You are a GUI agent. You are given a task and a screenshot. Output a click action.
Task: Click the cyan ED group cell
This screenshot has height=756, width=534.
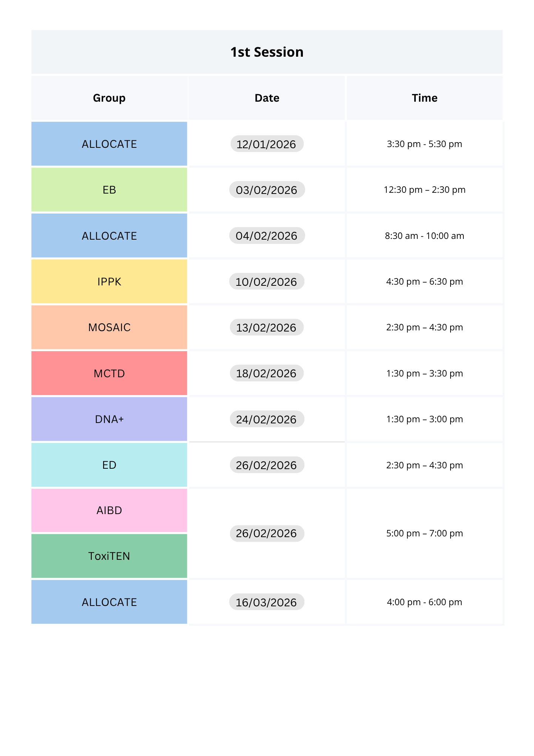coord(109,465)
